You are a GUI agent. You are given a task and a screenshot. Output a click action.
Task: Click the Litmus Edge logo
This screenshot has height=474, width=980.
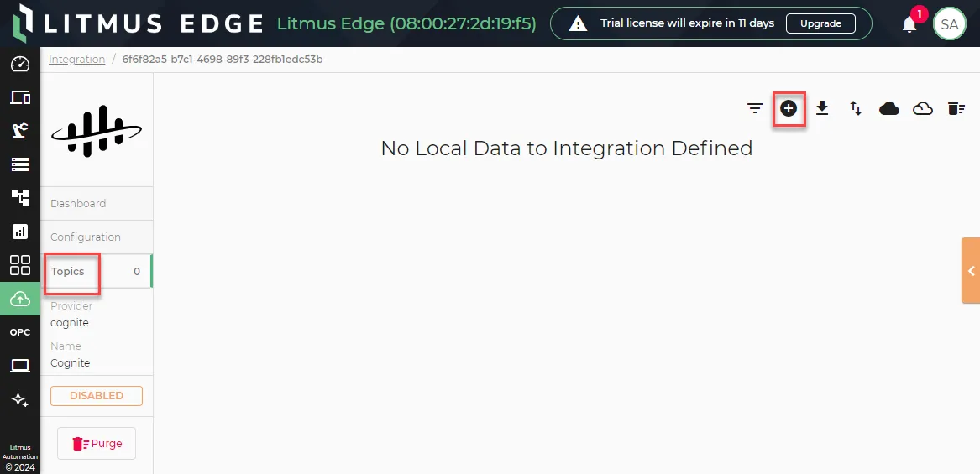[139, 23]
